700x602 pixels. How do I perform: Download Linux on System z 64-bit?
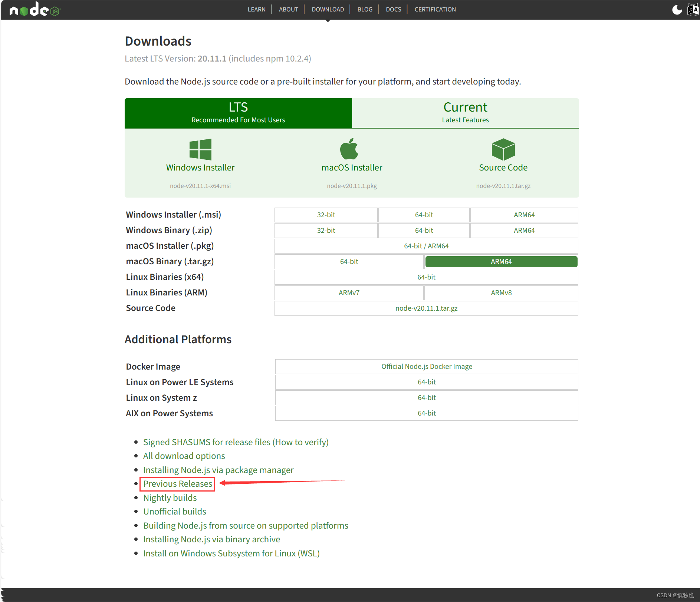[x=427, y=398]
